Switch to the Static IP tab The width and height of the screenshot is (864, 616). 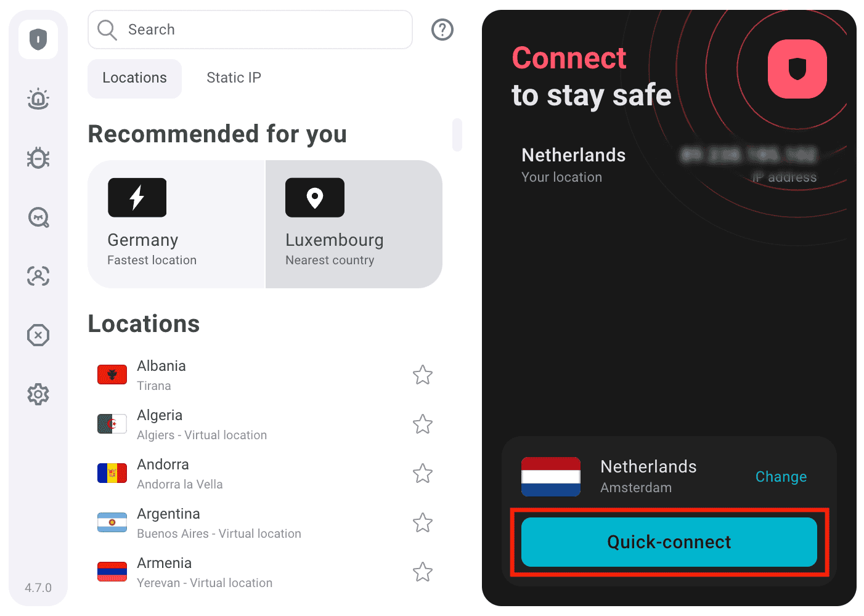click(x=234, y=78)
